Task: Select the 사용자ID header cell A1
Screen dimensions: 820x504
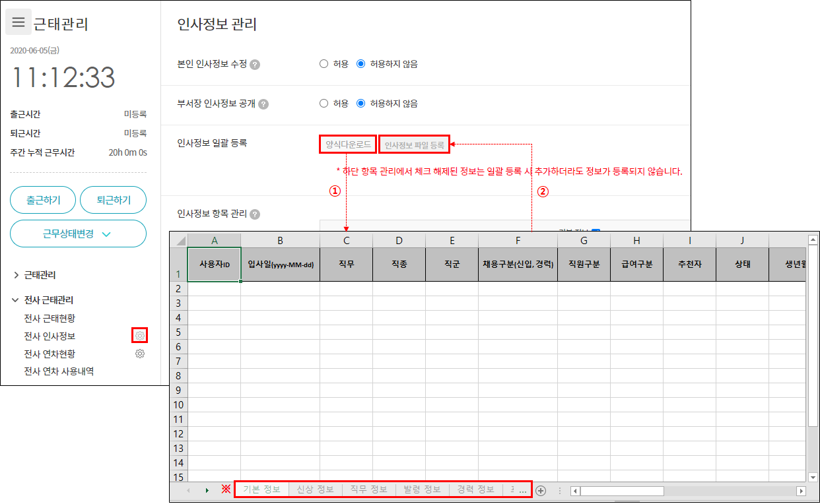Action: click(214, 265)
